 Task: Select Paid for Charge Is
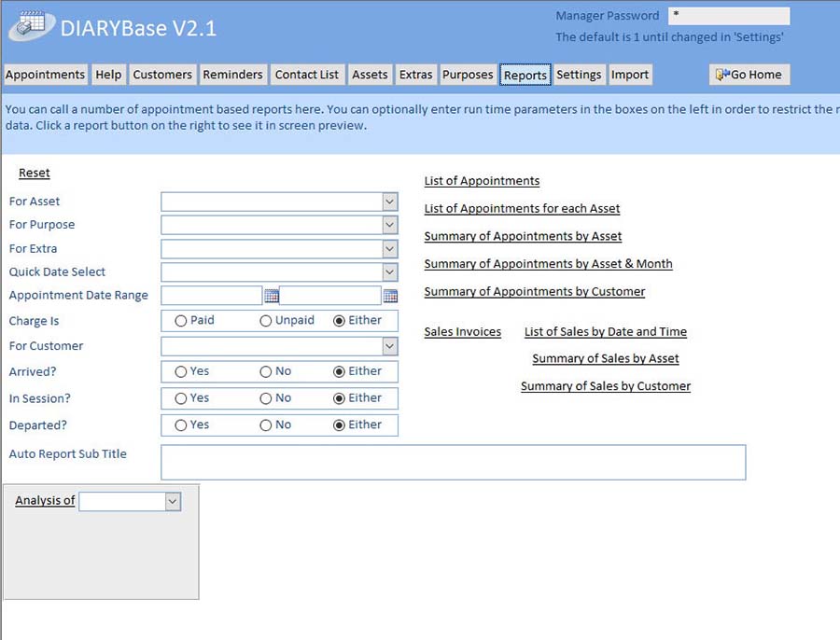(180, 321)
